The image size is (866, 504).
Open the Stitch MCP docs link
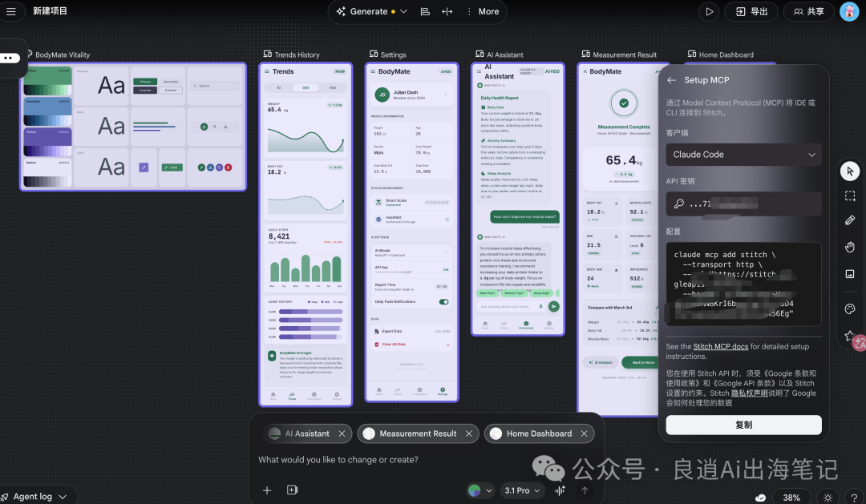[x=720, y=346]
